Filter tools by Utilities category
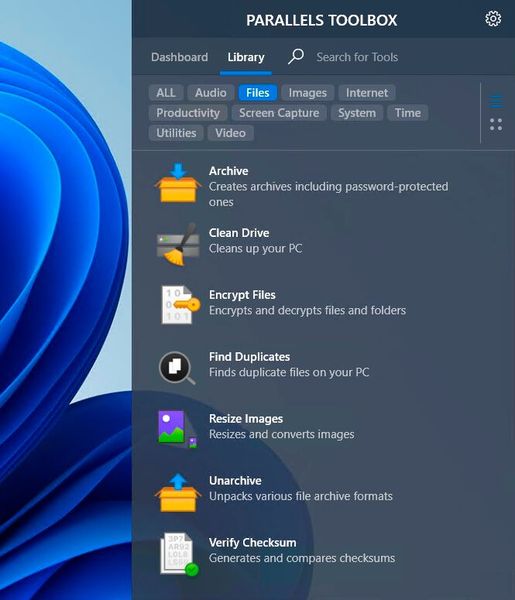 pyautogui.click(x=176, y=133)
